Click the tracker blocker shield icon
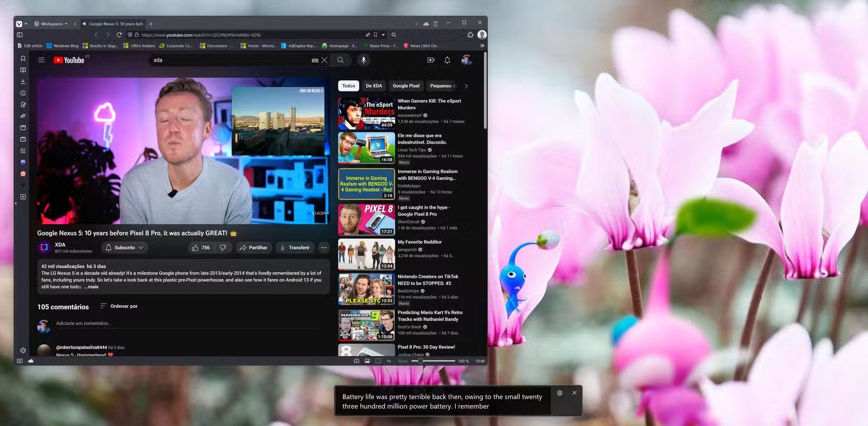Screen dimensions: 868x426 tap(130, 35)
